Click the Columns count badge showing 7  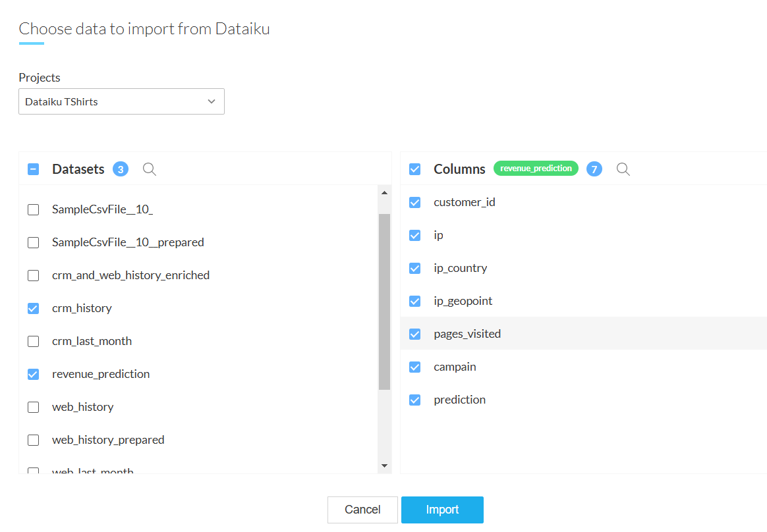[x=594, y=169]
